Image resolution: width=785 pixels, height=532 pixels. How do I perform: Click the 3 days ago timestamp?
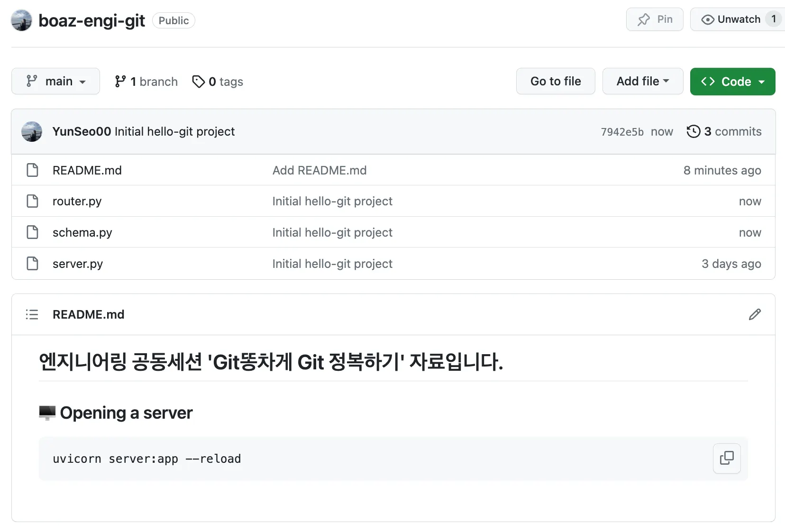(731, 264)
